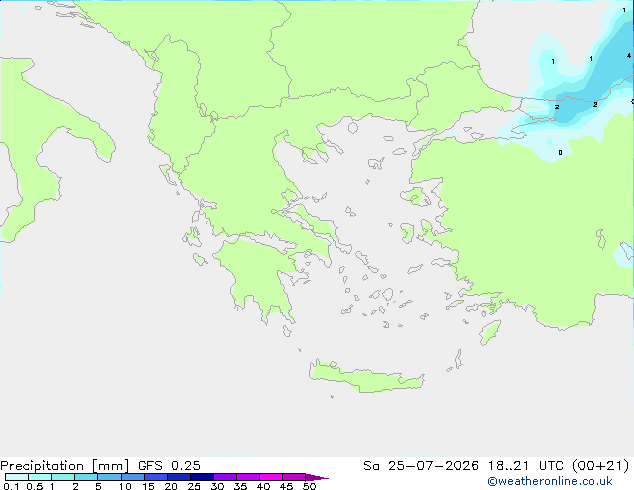Select the legend swatch between 2 and 5
634x490 pixels.
point(86,477)
